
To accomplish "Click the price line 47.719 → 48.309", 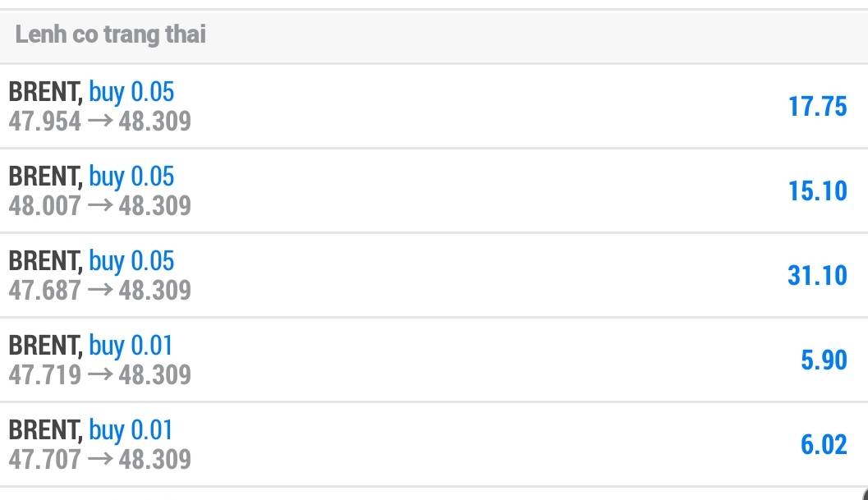I will [x=99, y=374].
